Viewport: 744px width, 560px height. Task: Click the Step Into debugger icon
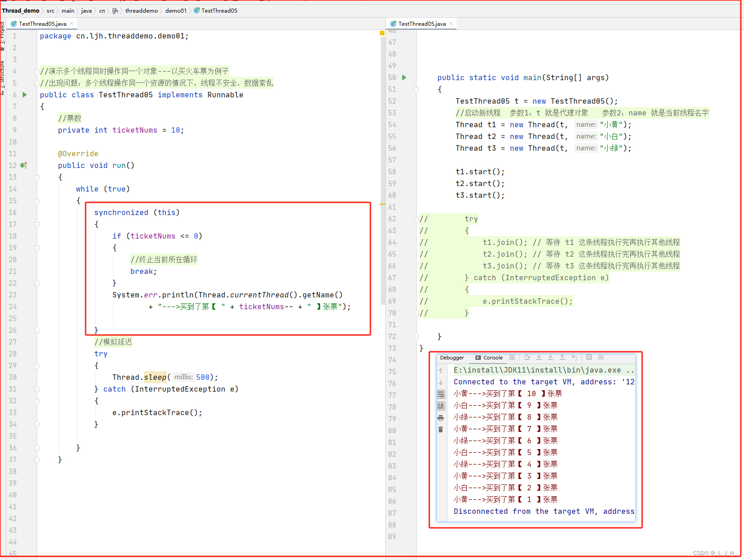click(x=539, y=358)
